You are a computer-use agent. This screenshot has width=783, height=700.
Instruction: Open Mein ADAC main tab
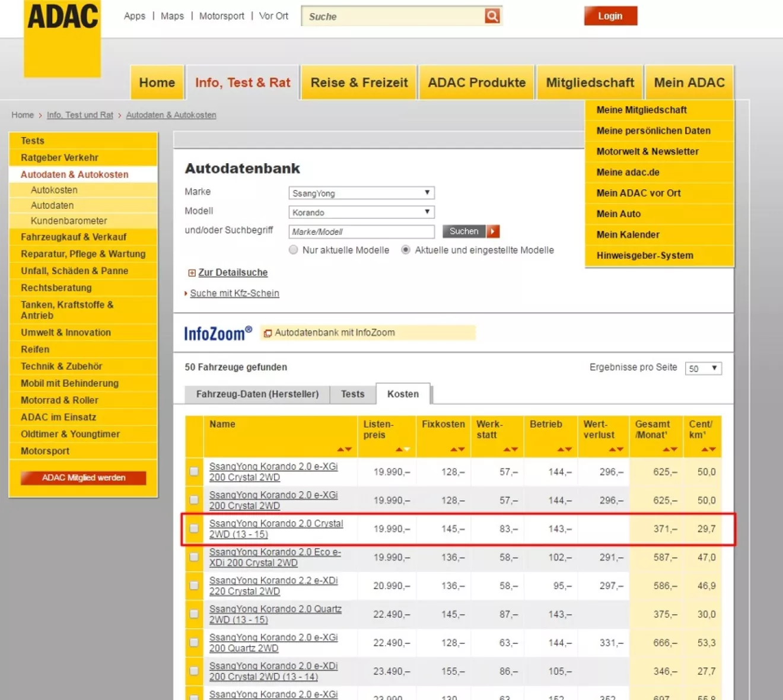689,82
